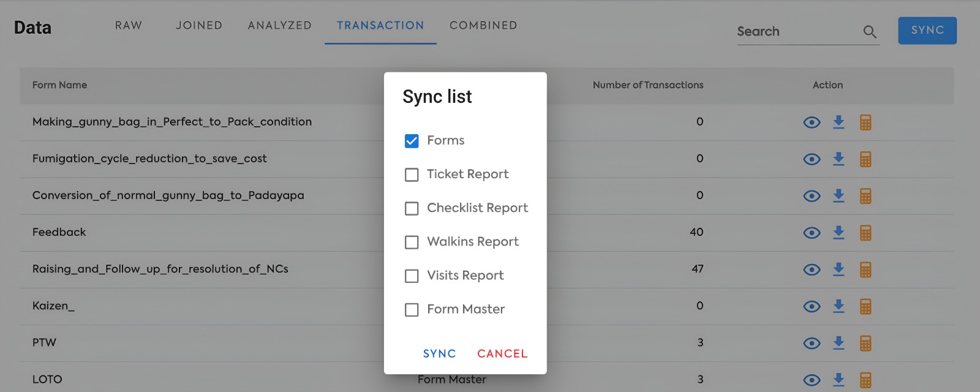980x392 pixels.
Task: Enable the Ticket Report checkbox
Action: click(412, 175)
